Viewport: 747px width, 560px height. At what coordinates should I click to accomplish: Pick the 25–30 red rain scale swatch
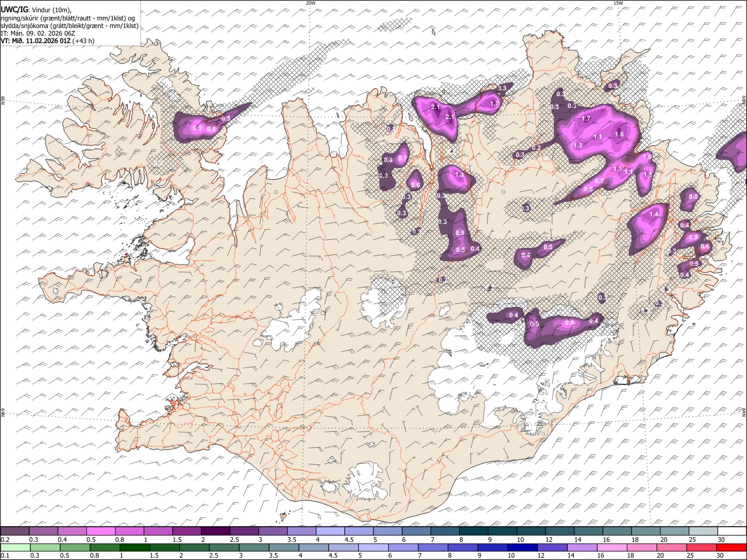pos(702,547)
